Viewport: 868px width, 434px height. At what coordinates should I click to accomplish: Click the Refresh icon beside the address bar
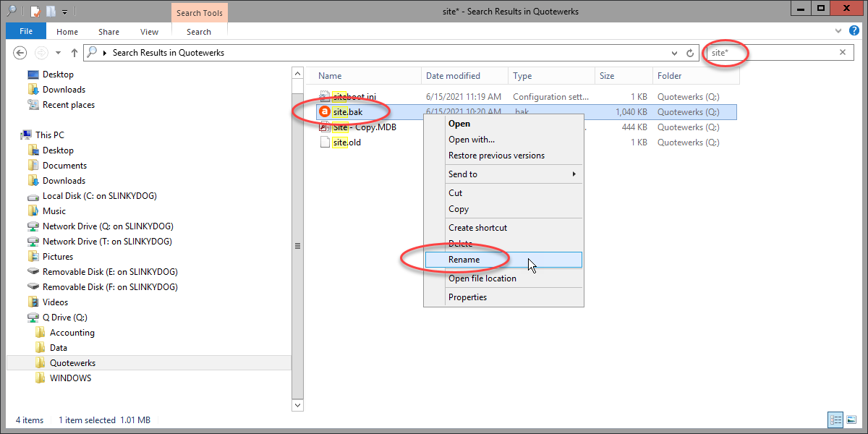coord(690,53)
